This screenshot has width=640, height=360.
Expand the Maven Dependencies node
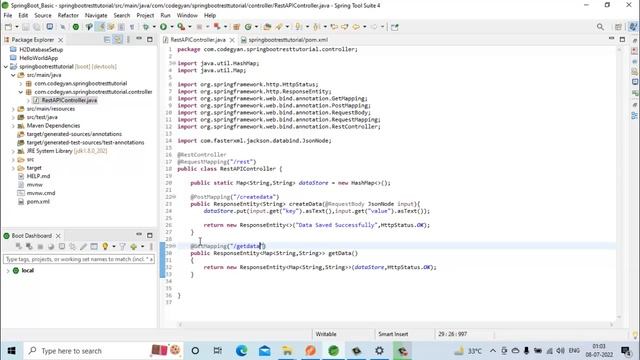pyautogui.click(x=13, y=126)
